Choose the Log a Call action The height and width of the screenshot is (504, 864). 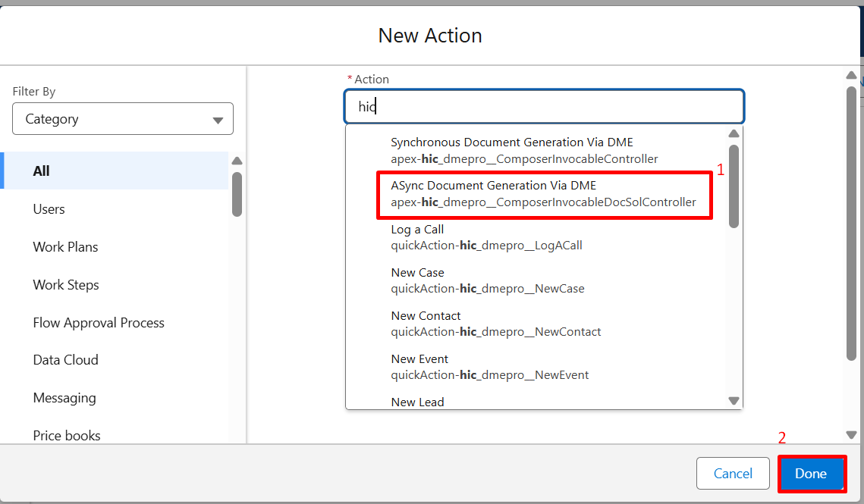pyautogui.click(x=536, y=237)
